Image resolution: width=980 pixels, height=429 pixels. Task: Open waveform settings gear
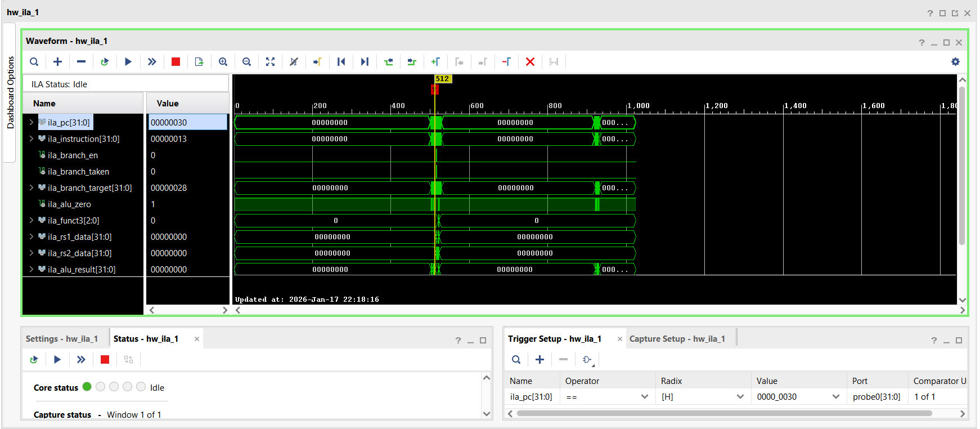(x=955, y=62)
